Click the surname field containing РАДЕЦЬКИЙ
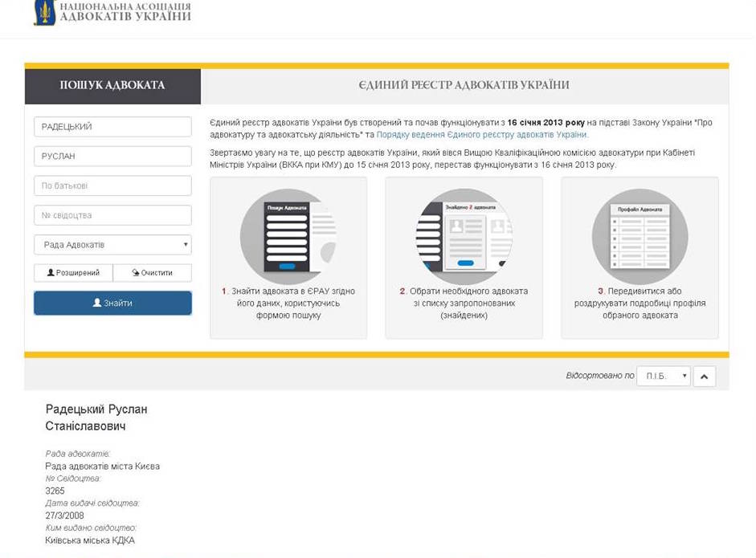 pos(112,127)
